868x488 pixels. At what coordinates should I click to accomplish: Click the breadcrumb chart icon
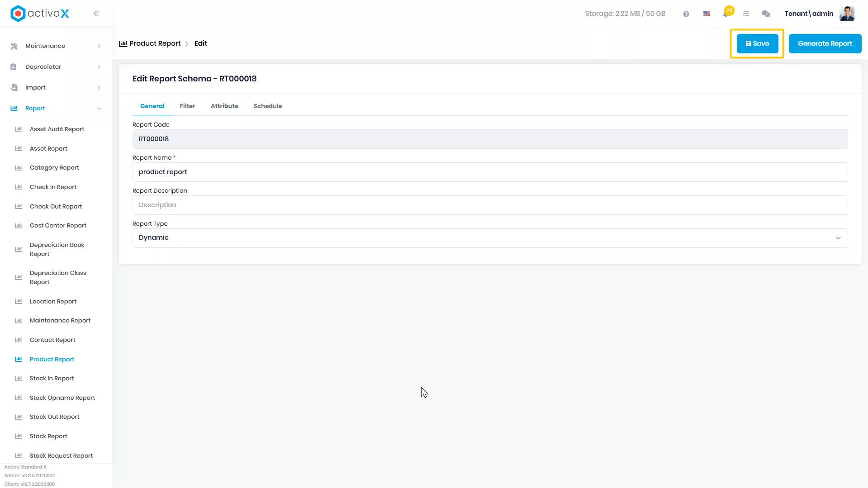pos(123,44)
